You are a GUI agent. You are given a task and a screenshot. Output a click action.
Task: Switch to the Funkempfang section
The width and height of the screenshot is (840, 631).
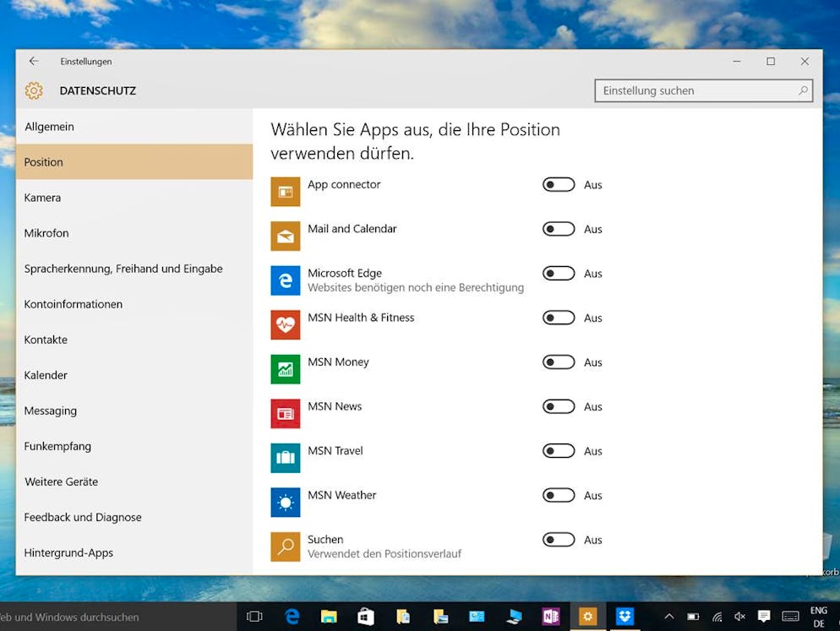point(134,446)
